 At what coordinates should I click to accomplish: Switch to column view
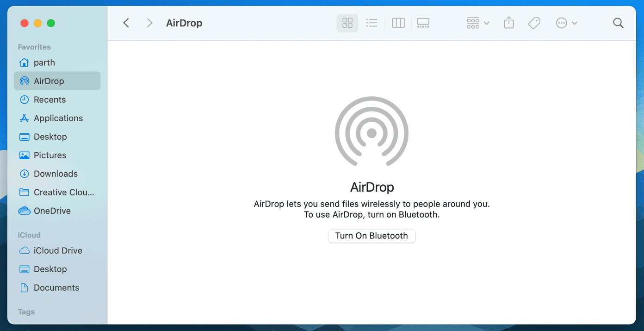(398, 23)
